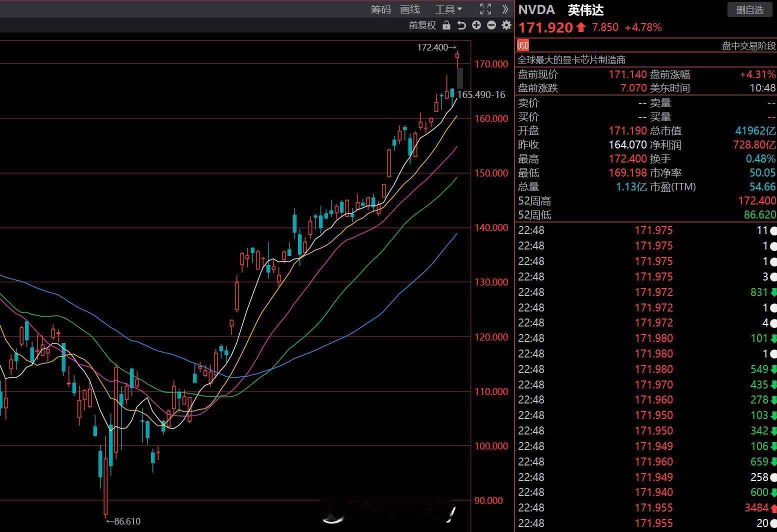The width and height of the screenshot is (777, 532).
Task: Zoom in with the plus icon
Action: [476, 25]
